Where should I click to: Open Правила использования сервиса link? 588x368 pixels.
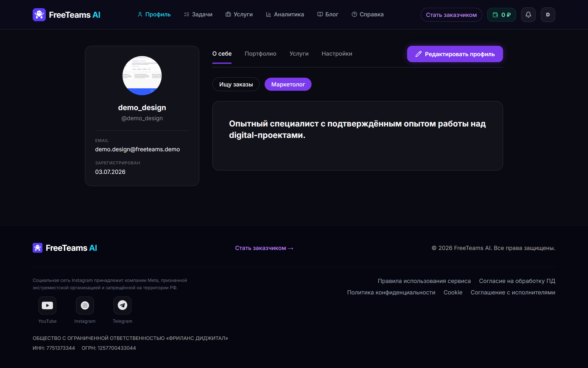tap(424, 281)
